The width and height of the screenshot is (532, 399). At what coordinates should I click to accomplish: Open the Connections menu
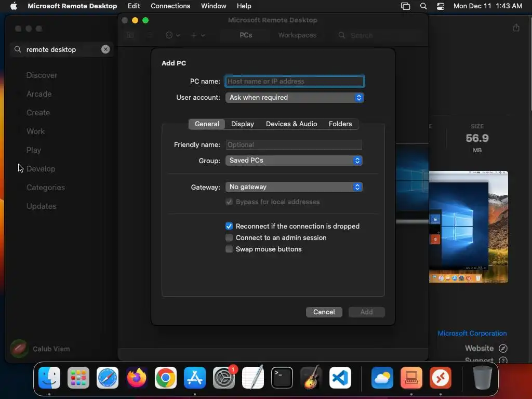click(x=170, y=6)
